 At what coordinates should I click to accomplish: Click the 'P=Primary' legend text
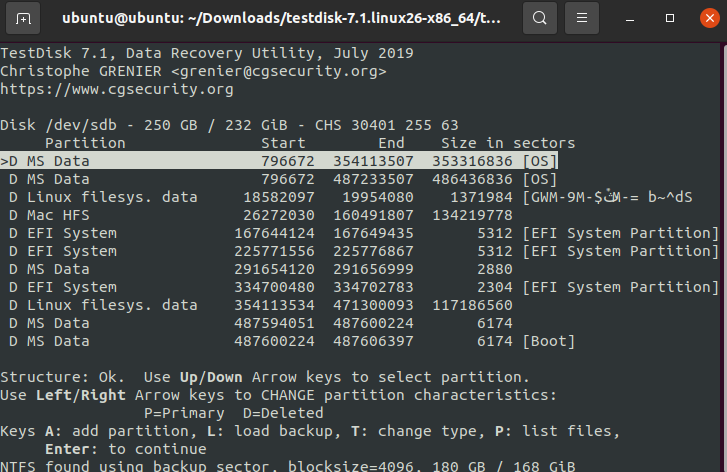pos(184,413)
